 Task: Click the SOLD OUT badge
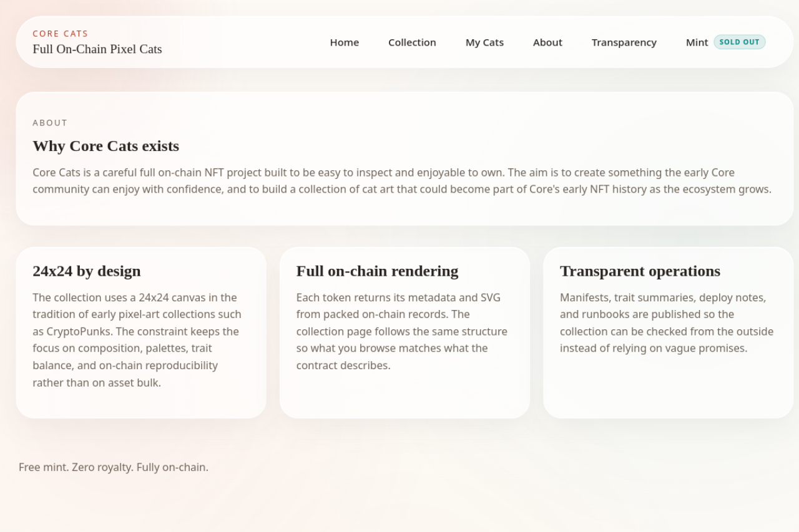[x=740, y=42]
